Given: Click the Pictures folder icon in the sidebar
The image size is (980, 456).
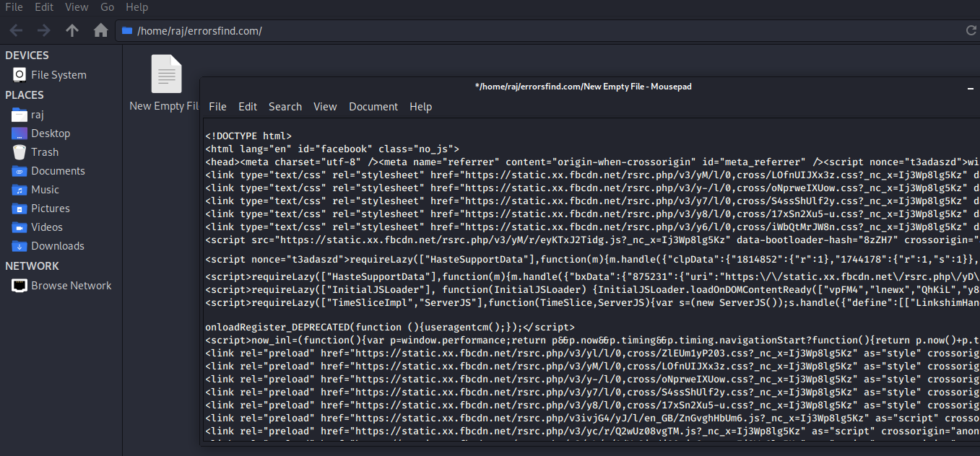Looking at the screenshot, I should click(19, 209).
